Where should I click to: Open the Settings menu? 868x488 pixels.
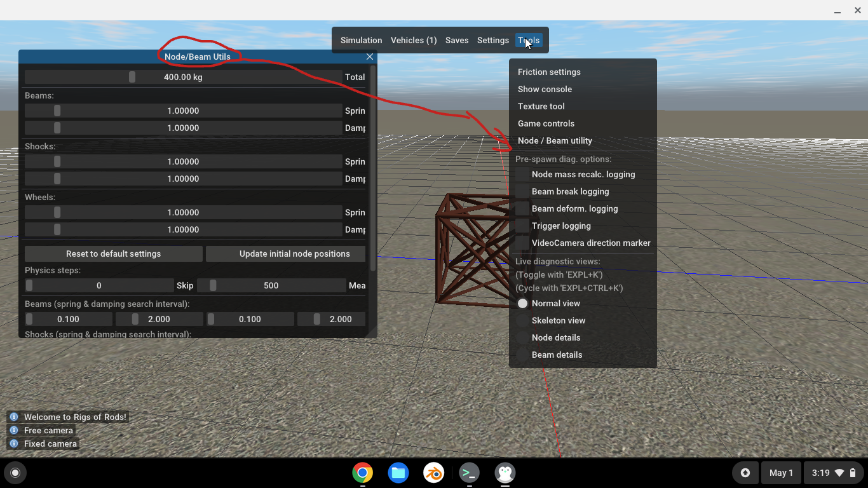[493, 40]
